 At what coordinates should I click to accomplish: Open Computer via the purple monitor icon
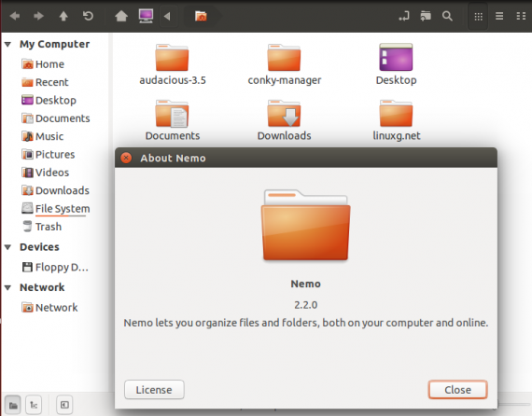coord(146,16)
